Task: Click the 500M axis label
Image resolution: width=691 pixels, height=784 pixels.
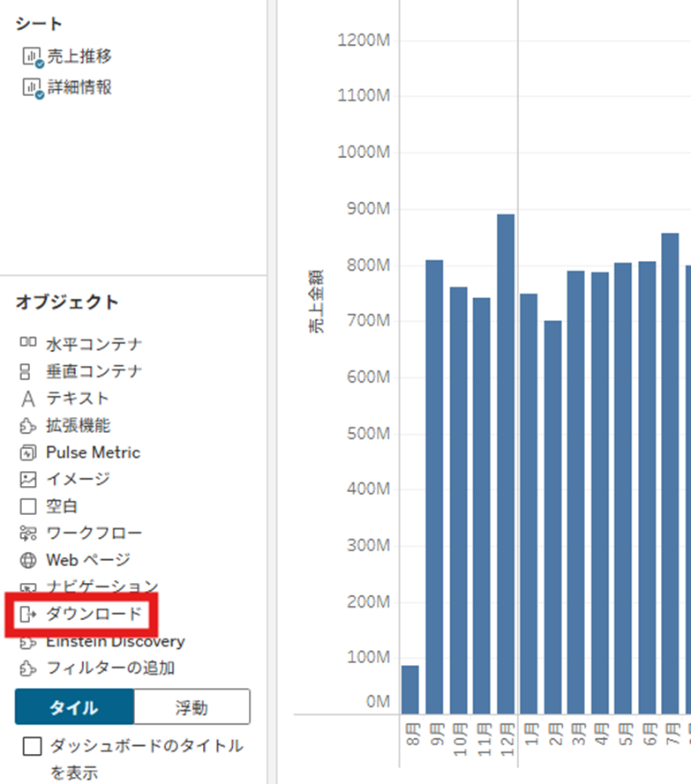Action: pos(369,433)
